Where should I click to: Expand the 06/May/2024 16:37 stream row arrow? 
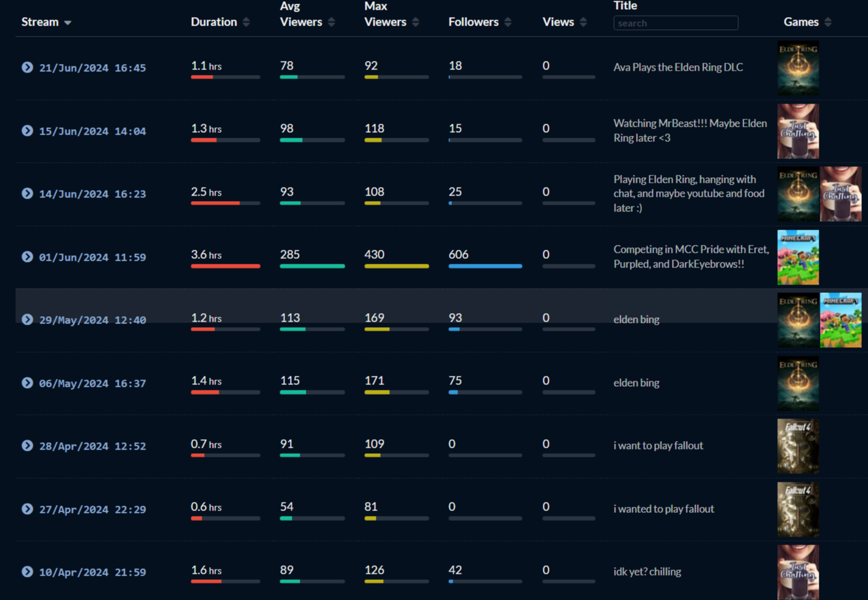click(x=27, y=383)
